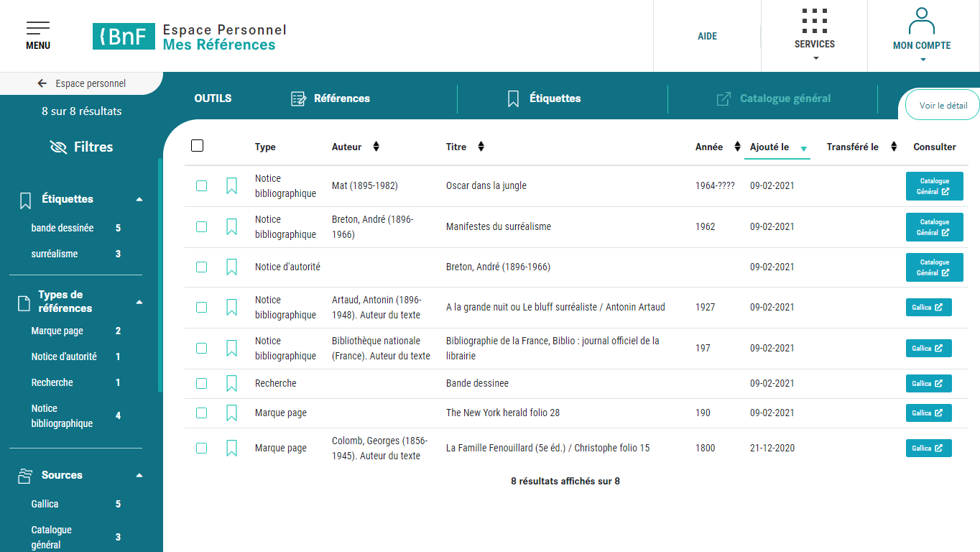Image resolution: width=980 pixels, height=552 pixels.
Task: Check the box for Oscar dans la jungle
Action: pos(201,185)
